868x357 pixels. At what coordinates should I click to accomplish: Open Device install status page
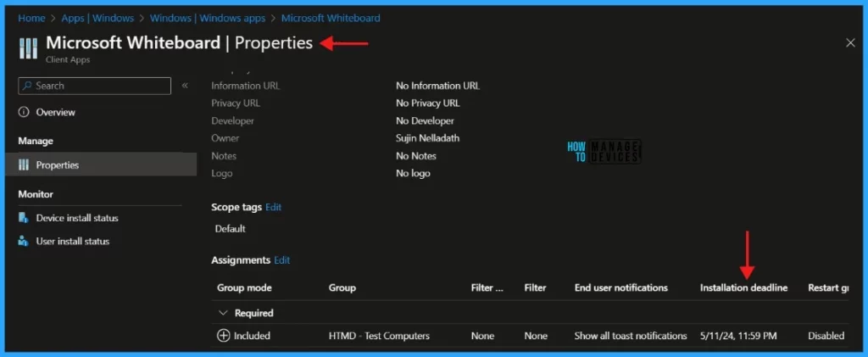(x=77, y=218)
